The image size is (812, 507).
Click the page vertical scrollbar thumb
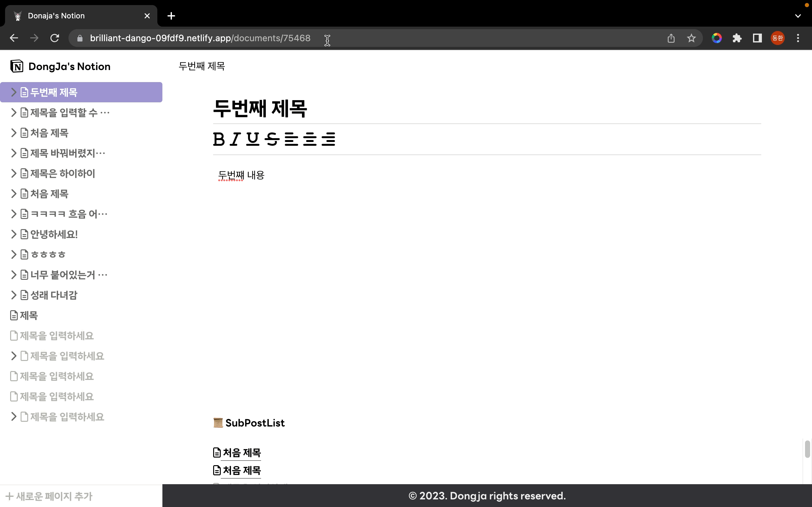click(807, 449)
